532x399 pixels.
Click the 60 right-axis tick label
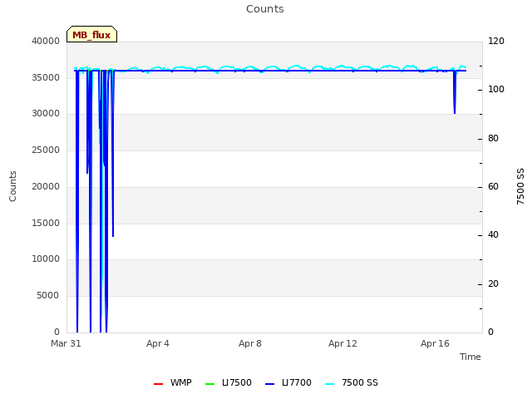pos(493,186)
